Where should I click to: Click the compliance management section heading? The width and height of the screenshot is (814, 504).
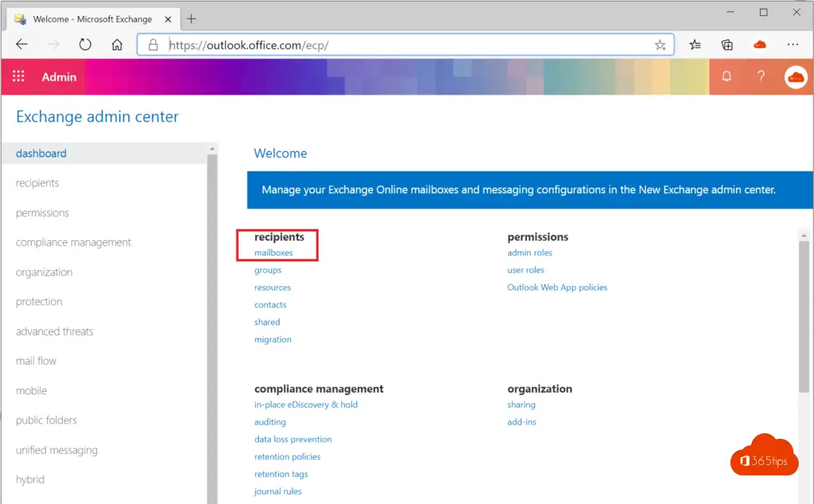pos(319,389)
